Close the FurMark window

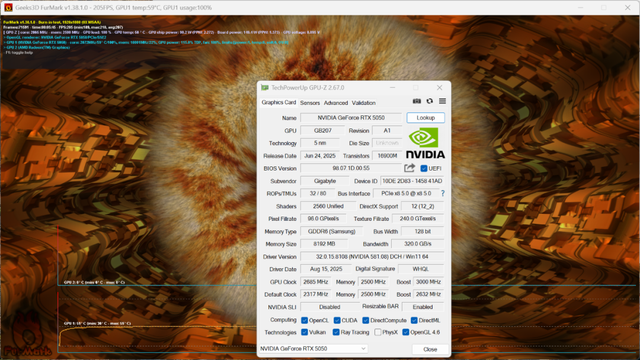628,7
